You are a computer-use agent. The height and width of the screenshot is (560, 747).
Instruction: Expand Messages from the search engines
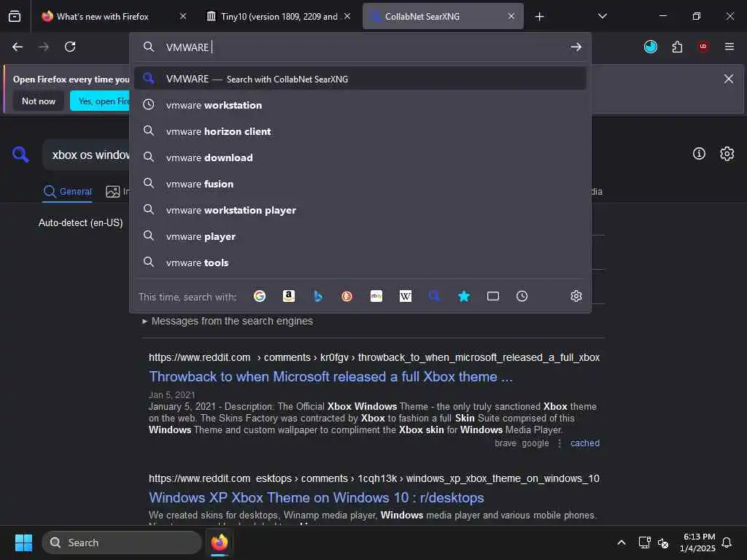pyautogui.click(x=228, y=321)
